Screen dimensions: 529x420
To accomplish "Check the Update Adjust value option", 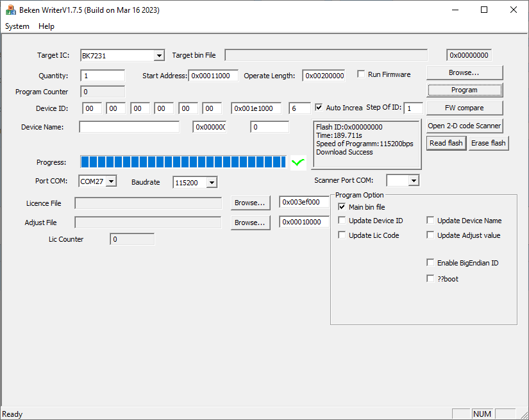I will tap(430, 235).
